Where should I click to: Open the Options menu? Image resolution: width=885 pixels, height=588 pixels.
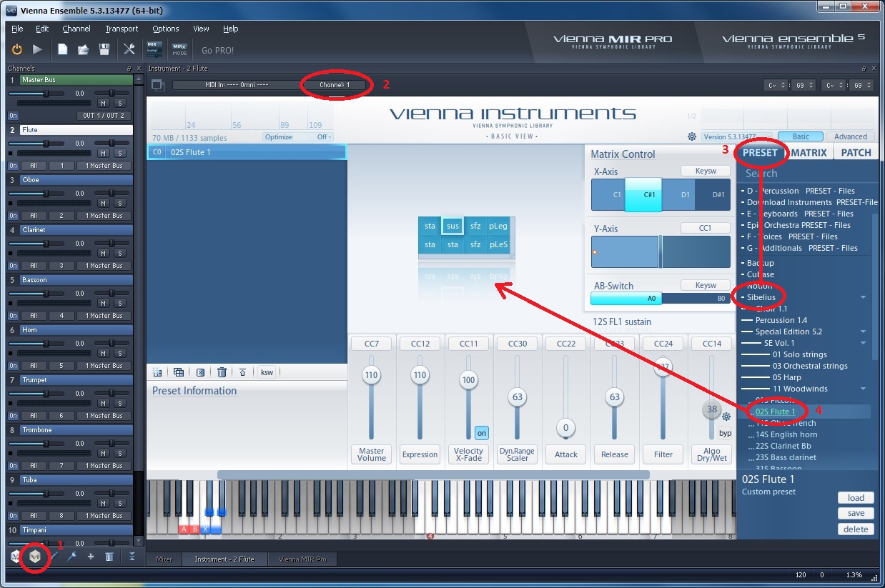pyautogui.click(x=166, y=29)
